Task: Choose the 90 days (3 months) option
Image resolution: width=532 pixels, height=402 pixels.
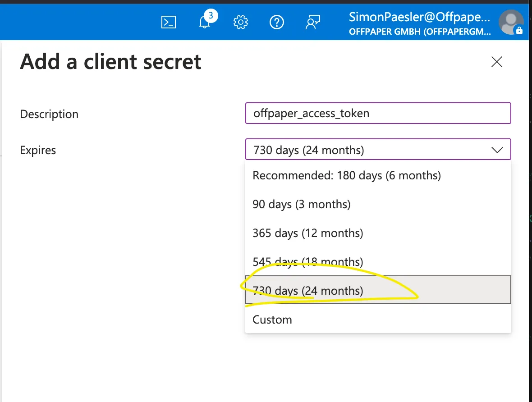Action: click(x=378, y=204)
